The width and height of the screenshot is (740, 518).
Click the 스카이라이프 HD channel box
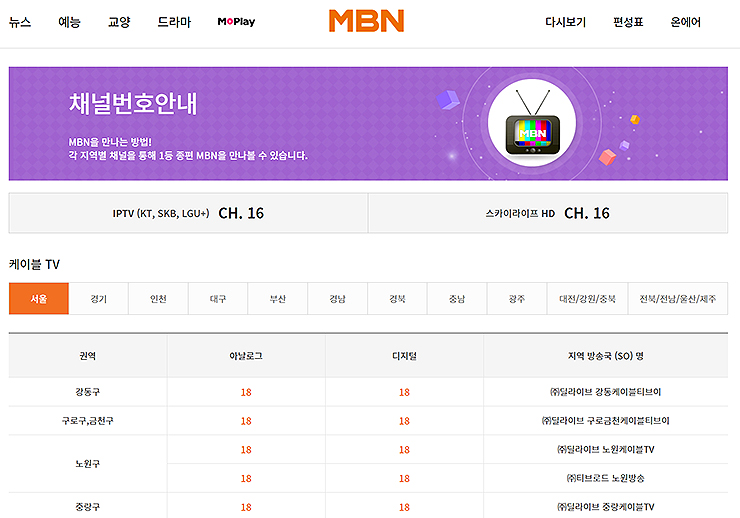(548, 213)
